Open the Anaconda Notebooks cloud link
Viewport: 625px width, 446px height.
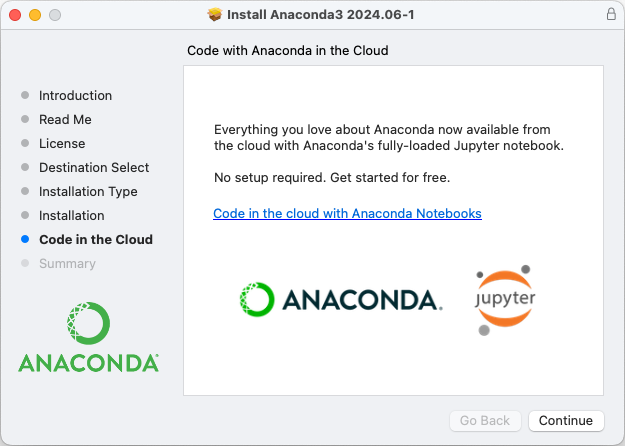pos(347,214)
